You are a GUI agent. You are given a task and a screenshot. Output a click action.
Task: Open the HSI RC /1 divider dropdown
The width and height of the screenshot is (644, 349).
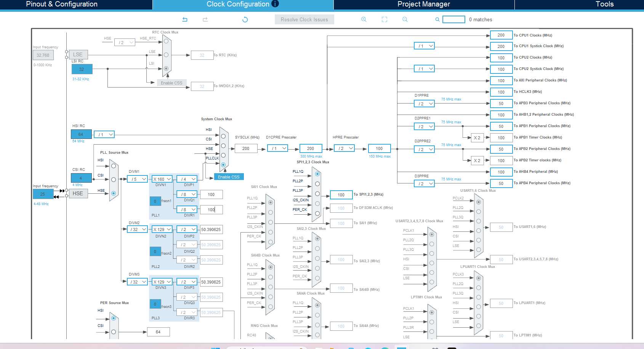pyautogui.click(x=104, y=134)
